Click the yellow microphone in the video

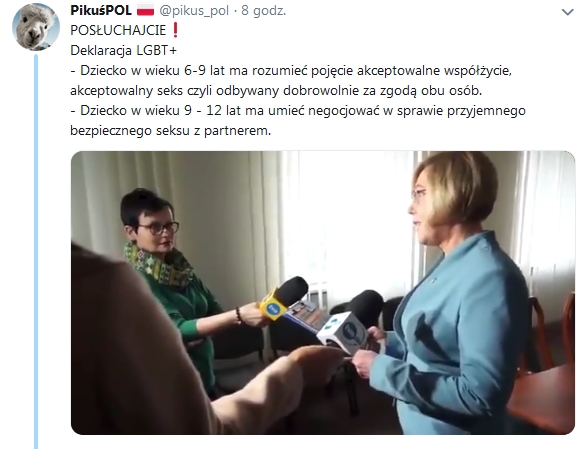point(283,298)
